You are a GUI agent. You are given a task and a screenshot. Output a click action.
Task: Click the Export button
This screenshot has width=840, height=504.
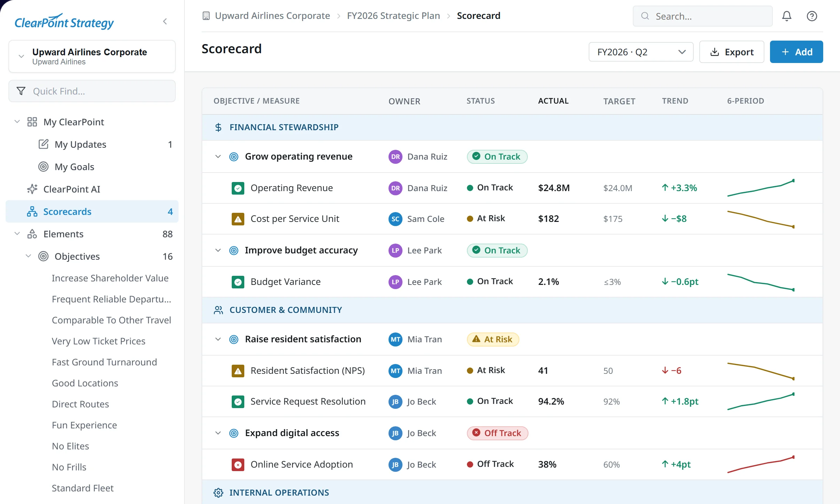click(x=731, y=52)
